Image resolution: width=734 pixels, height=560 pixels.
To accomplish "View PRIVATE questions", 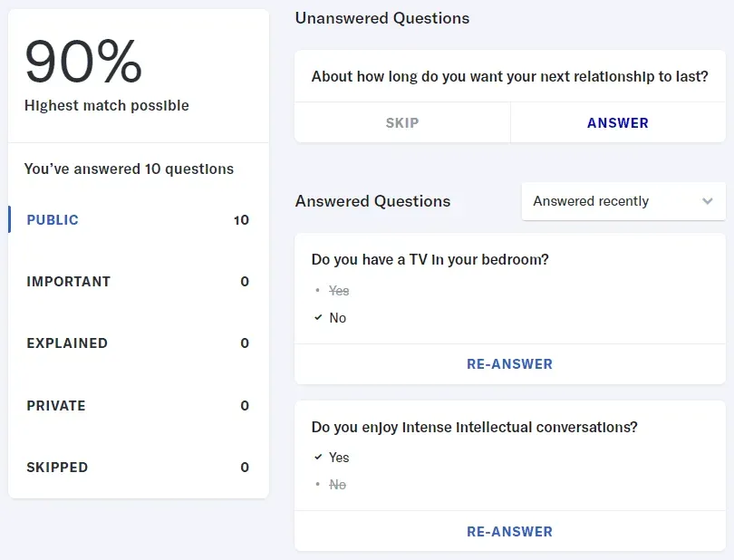I will (x=56, y=405).
